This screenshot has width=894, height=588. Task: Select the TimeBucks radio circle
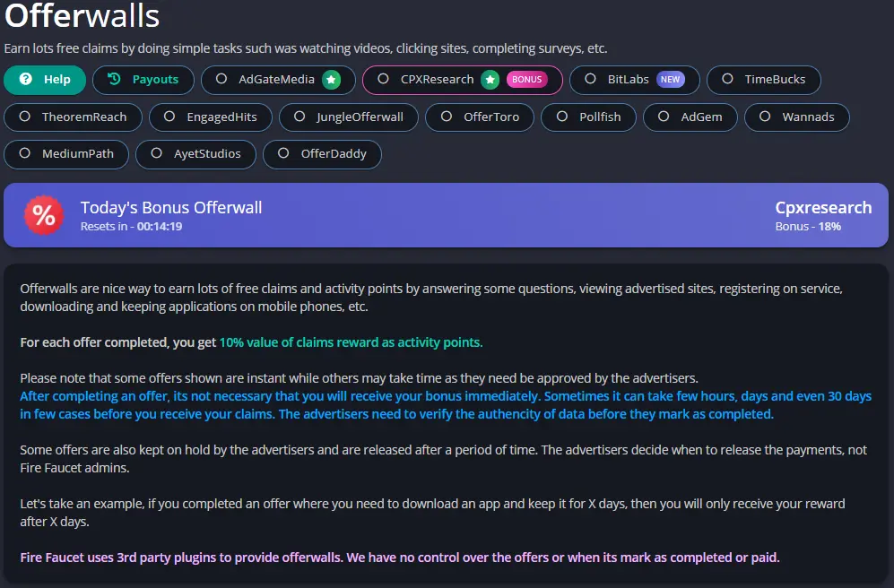click(727, 79)
